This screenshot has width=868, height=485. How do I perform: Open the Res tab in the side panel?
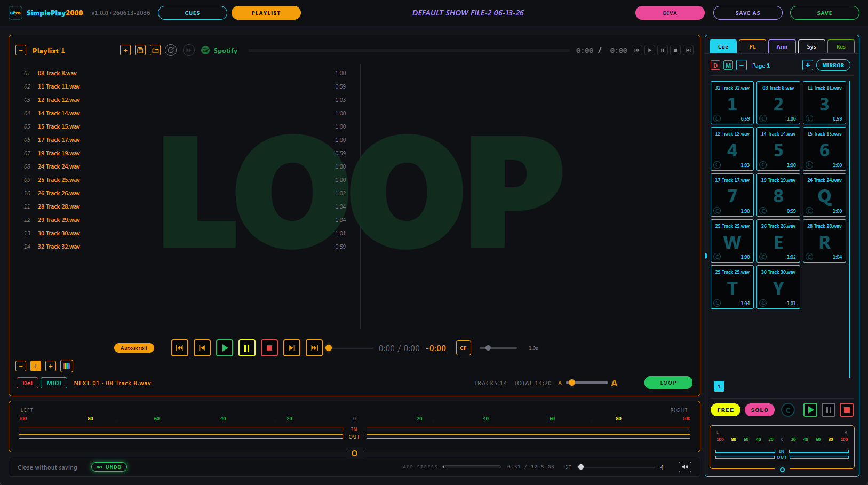coord(841,46)
